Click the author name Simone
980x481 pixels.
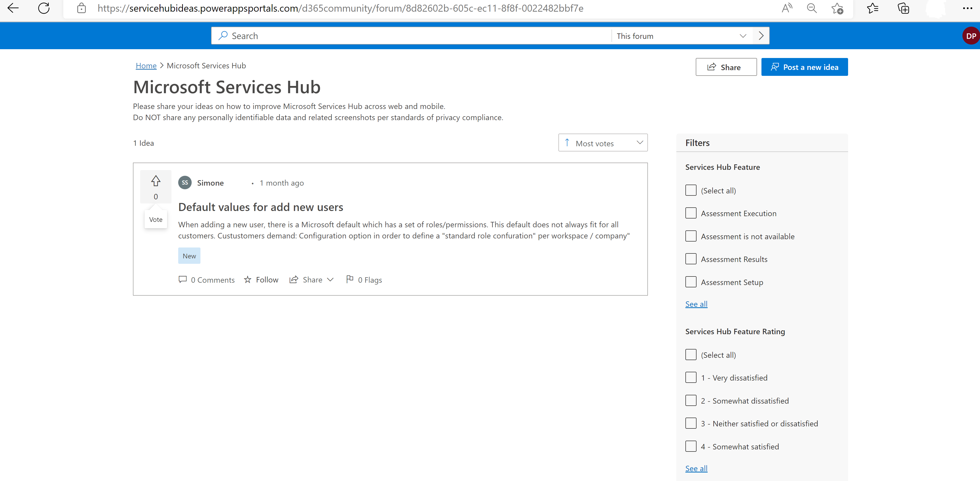(210, 183)
